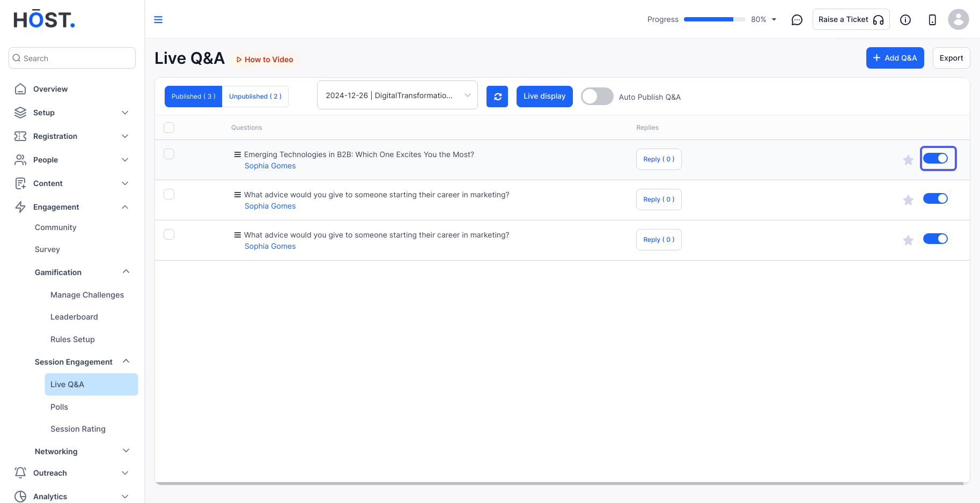Click the play icon beside How to Video
Image resolution: width=980 pixels, height=503 pixels.
point(239,60)
